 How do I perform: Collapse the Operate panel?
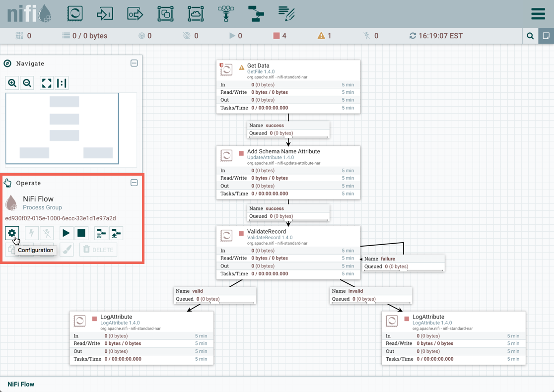point(134,183)
